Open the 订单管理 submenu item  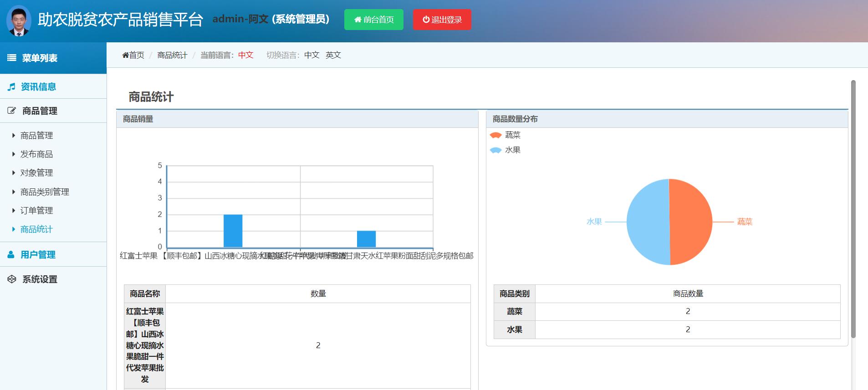[36, 210]
